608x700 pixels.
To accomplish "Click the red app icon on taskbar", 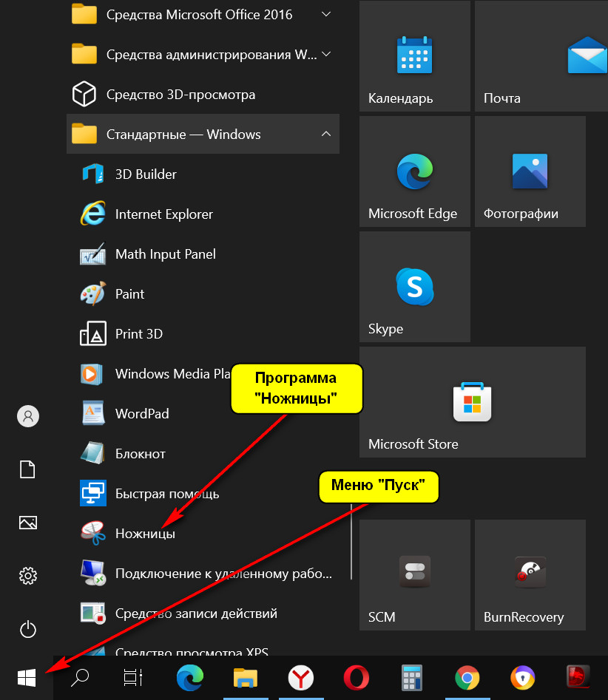I will tap(578, 678).
